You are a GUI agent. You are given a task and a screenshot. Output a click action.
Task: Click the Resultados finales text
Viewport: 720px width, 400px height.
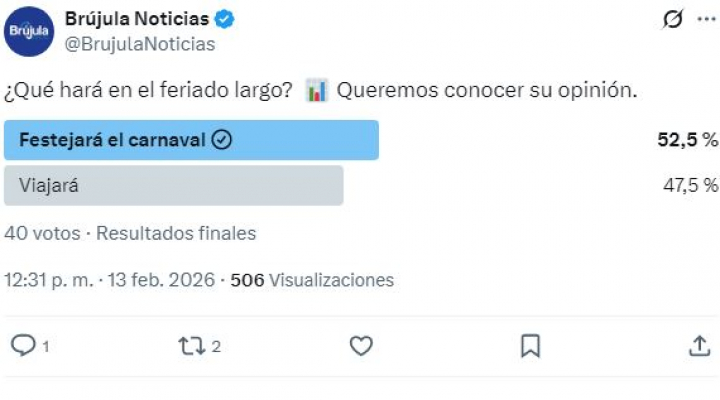point(176,233)
